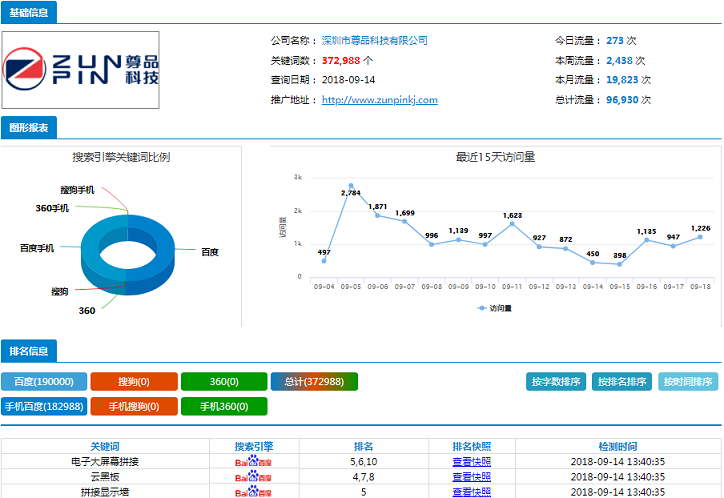Click the 09-15 data point 398
The width and height of the screenshot is (724, 498).
pyautogui.click(x=620, y=264)
